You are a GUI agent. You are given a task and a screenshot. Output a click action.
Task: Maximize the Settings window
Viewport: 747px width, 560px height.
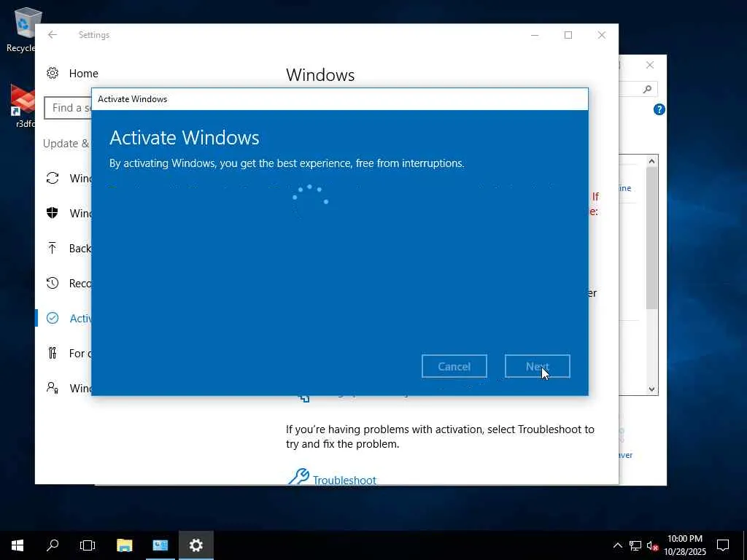click(568, 35)
